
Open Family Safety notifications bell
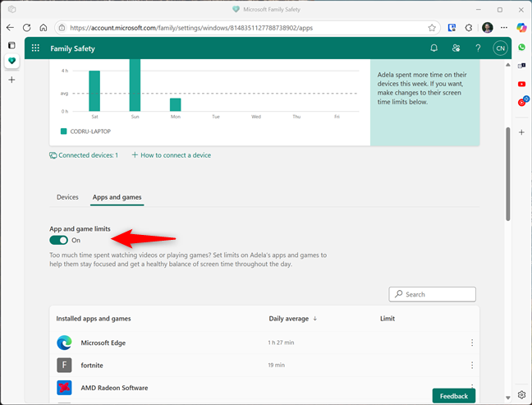pos(433,48)
